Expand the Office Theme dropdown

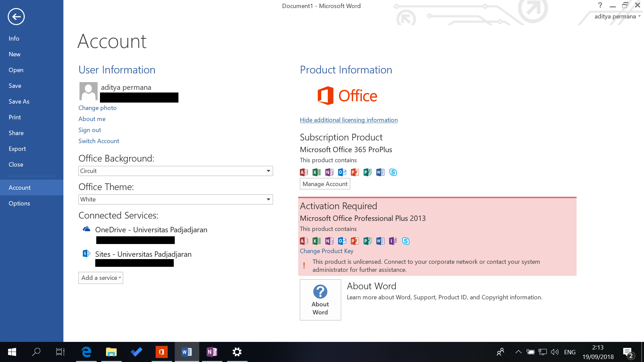point(268,199)
